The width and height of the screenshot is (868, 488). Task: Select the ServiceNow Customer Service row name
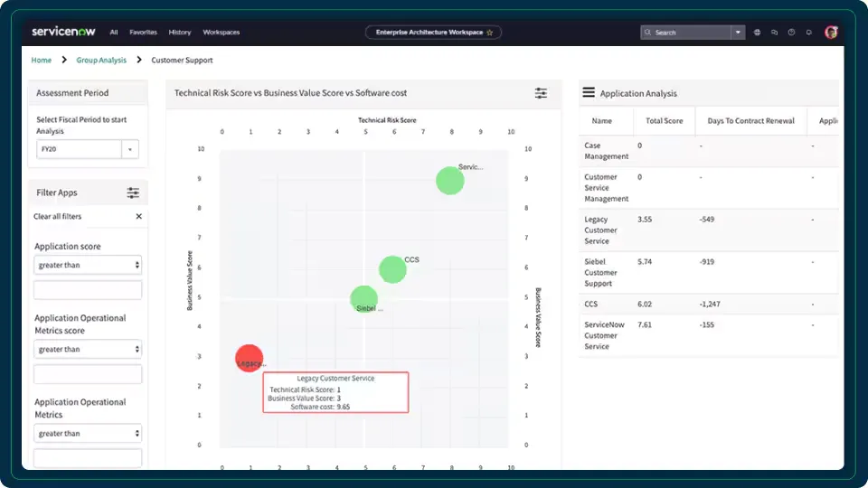click(604, 335)
